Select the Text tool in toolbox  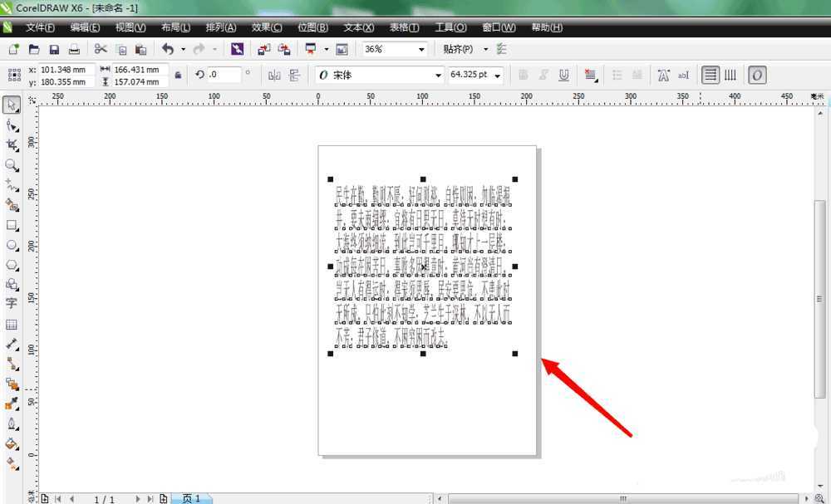12,304
